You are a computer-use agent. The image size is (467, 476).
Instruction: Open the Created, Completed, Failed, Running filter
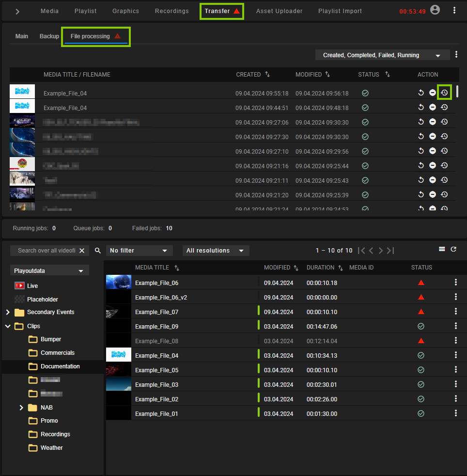coord(382,55)
